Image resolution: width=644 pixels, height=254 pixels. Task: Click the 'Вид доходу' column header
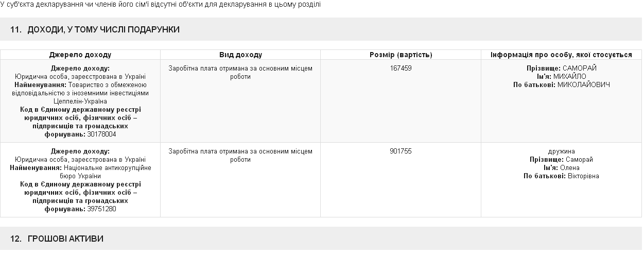(240, 55)
